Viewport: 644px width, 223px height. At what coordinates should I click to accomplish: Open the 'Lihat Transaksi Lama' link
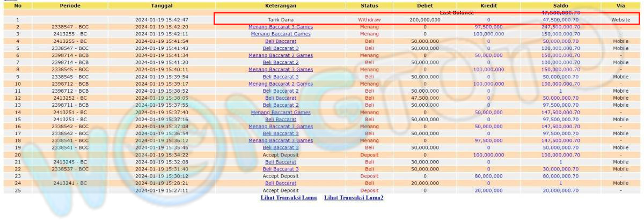point(288,198)
